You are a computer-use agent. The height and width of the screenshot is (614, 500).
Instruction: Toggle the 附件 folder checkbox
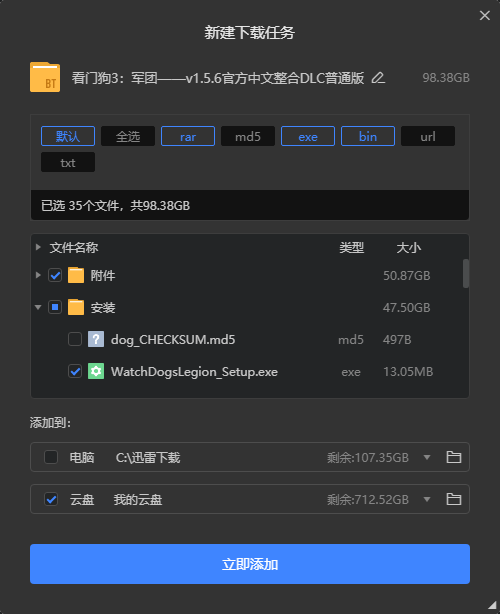(x=55, y=275)
